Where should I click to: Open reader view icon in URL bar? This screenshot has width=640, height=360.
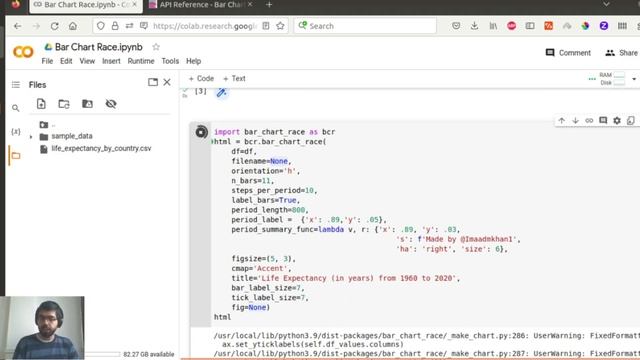[266, 26]
